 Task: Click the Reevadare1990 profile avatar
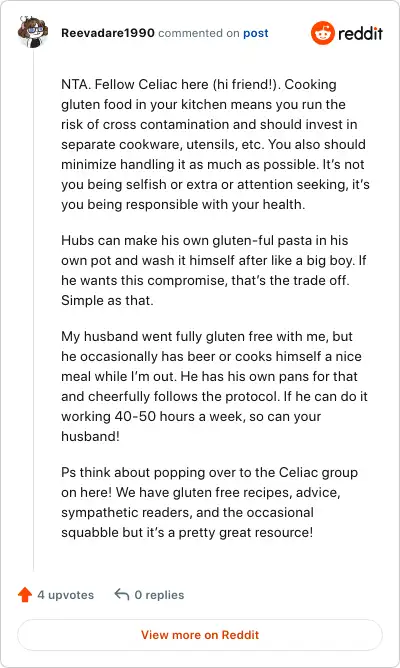tap(33, 32)
